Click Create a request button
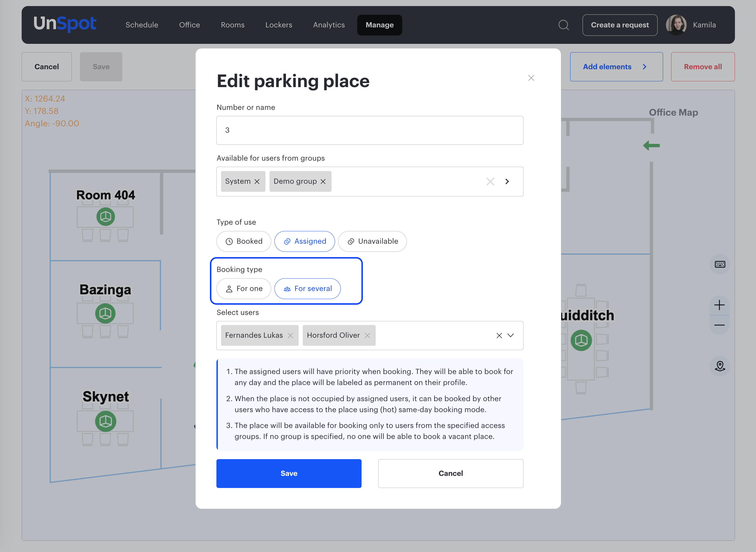Viewport: 756px width, 552px height. pyautogui.click(x=620, y=25)
